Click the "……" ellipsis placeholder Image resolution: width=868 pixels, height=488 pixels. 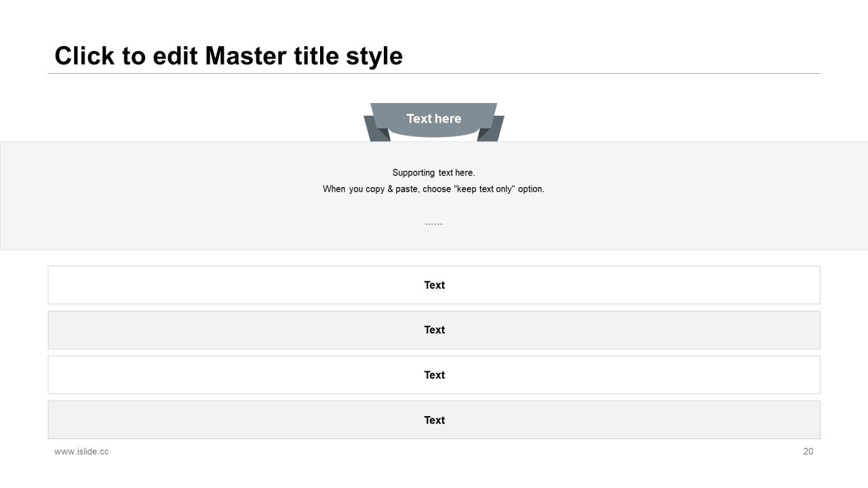(x=434, y=223)
